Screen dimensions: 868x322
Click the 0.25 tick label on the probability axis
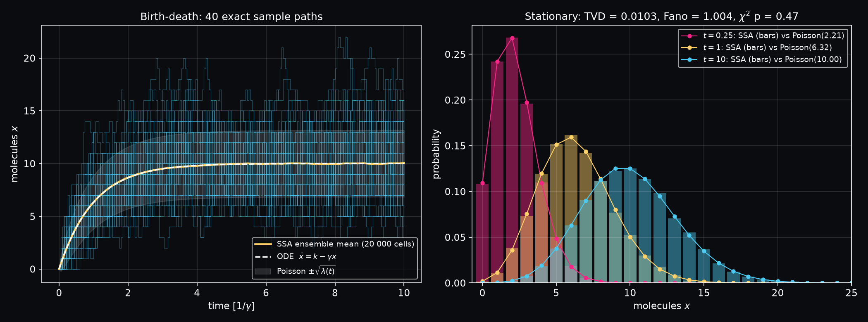tap(455, 55)
